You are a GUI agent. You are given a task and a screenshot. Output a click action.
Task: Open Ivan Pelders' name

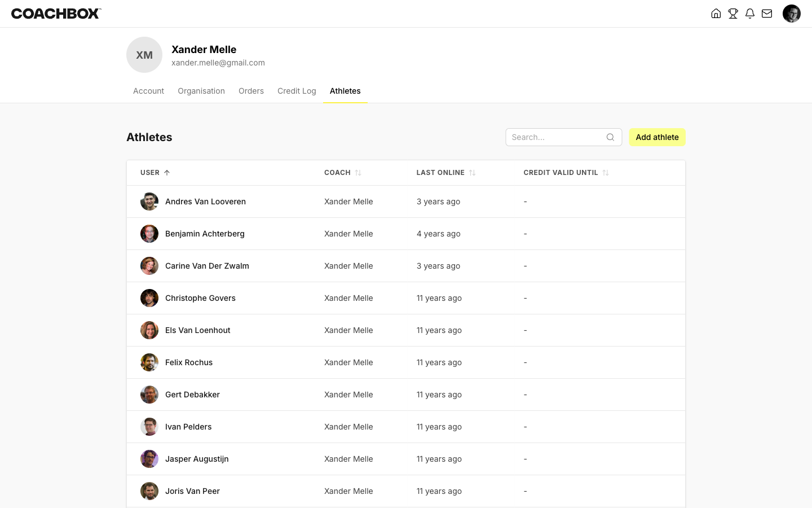[x=188, y=427]
